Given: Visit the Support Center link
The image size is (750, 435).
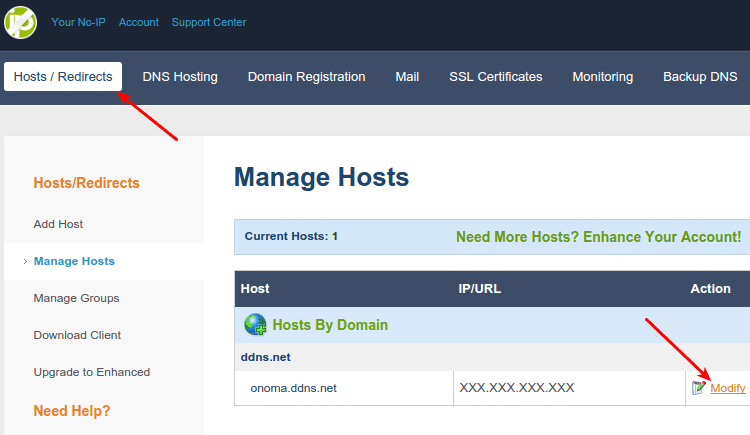Looking at the screenshot, I should 209,22.
